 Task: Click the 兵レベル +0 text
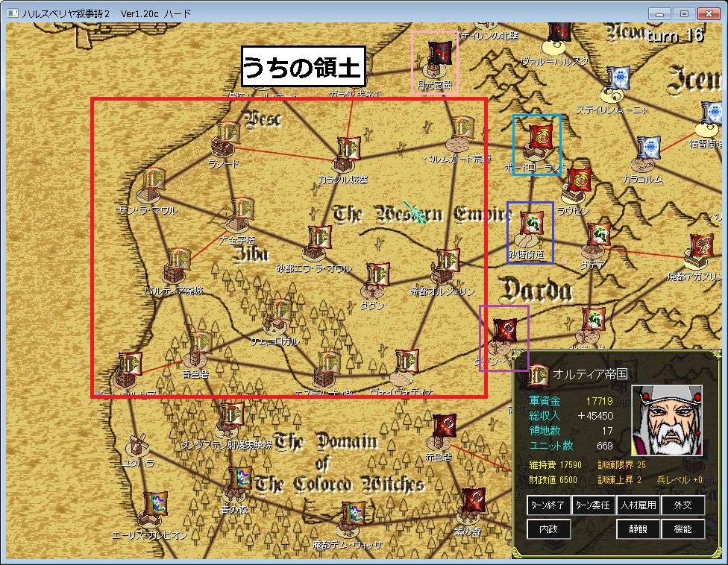(x=680, y=479)
